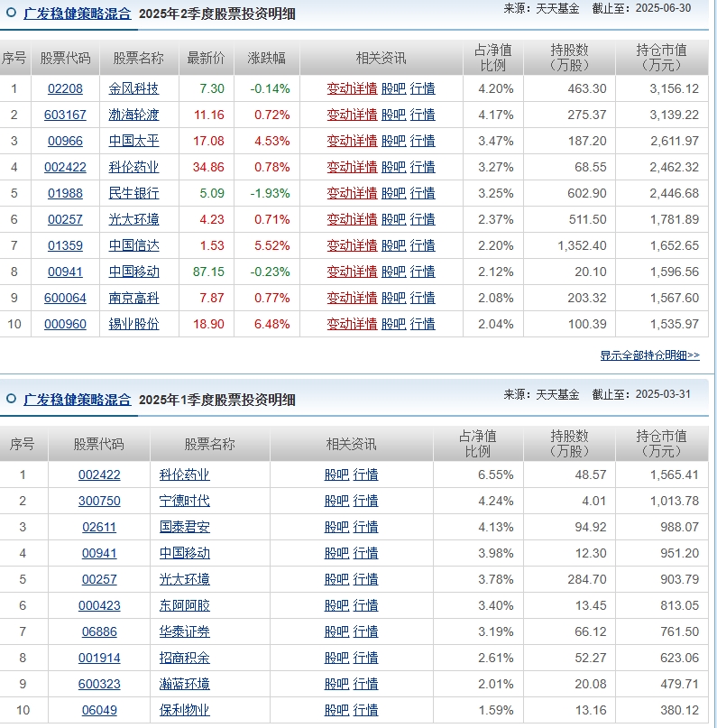The width and height of the screenshot is (717, 728).
Task: Open 中国太平 stock name link
Action: pyautogui.click(x=133, y=141)
